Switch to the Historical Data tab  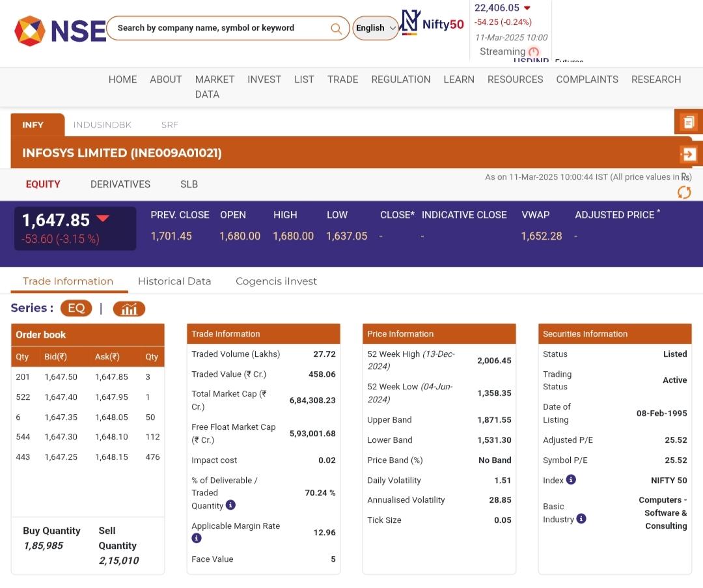click(174, 281)
